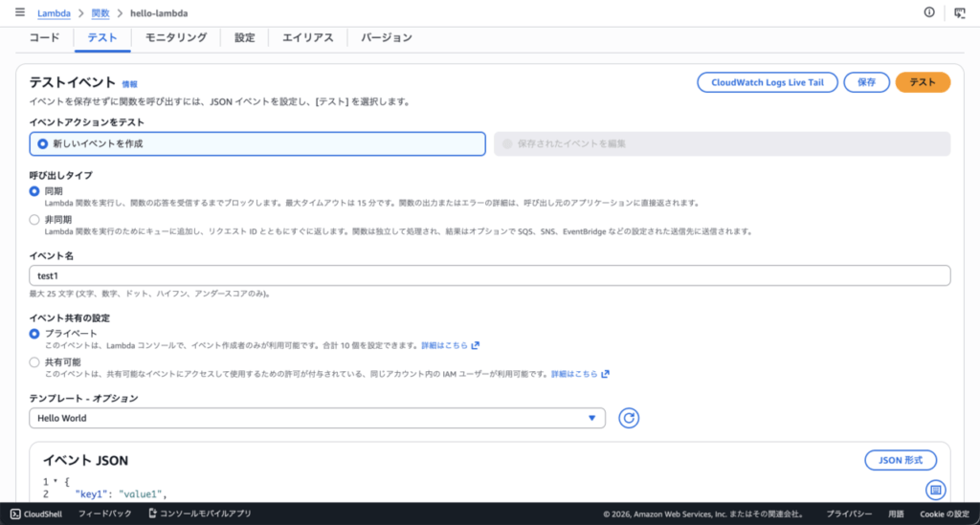
Task: Click the info circle icon top right
Action: [929, 12]
